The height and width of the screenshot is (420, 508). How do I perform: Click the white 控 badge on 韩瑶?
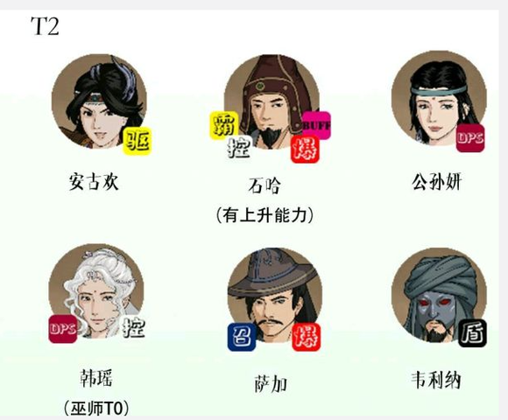click(x=134, y=328)
